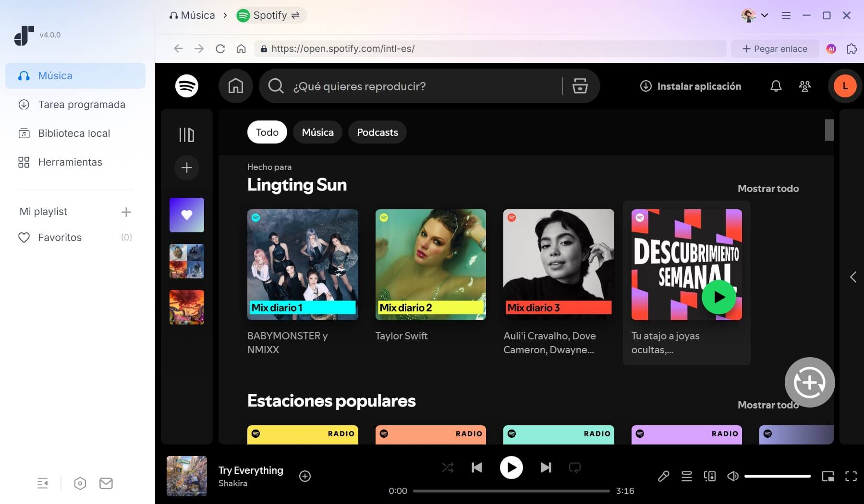
Task: Expand the right side panel arrow
Action: [853, 277]
